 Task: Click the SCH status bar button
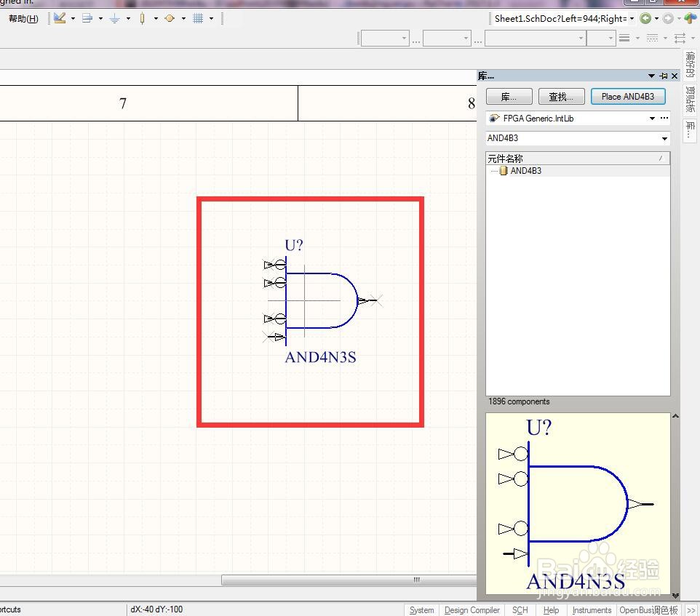520,610
